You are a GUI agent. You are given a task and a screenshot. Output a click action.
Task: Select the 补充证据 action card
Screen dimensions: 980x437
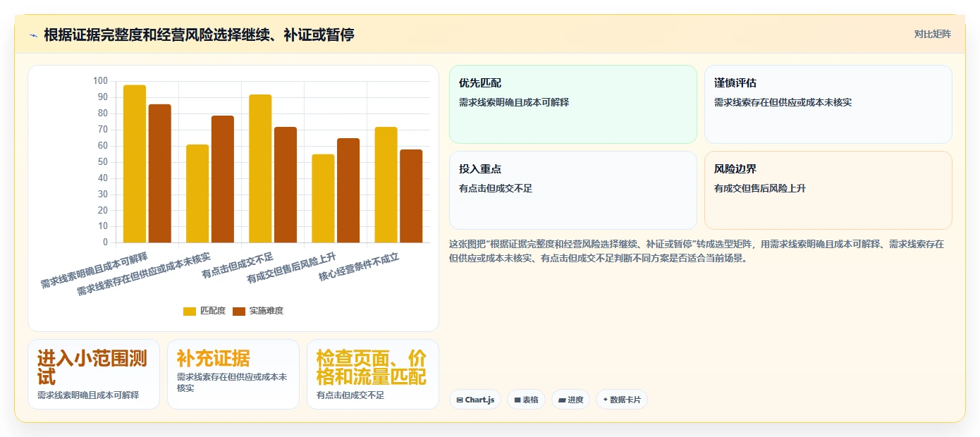coord(233,374)
